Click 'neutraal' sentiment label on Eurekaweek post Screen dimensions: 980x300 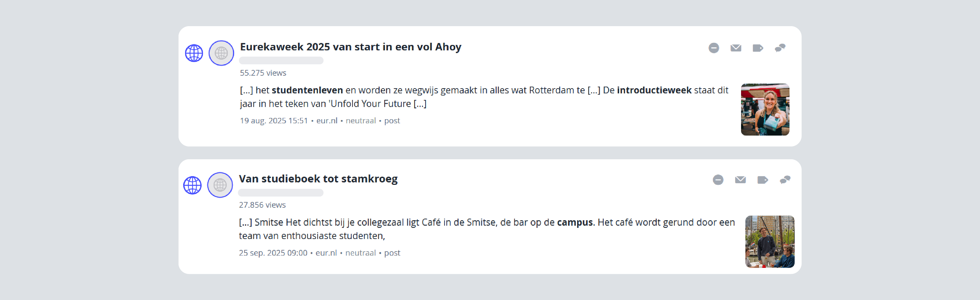click(360, 121)
